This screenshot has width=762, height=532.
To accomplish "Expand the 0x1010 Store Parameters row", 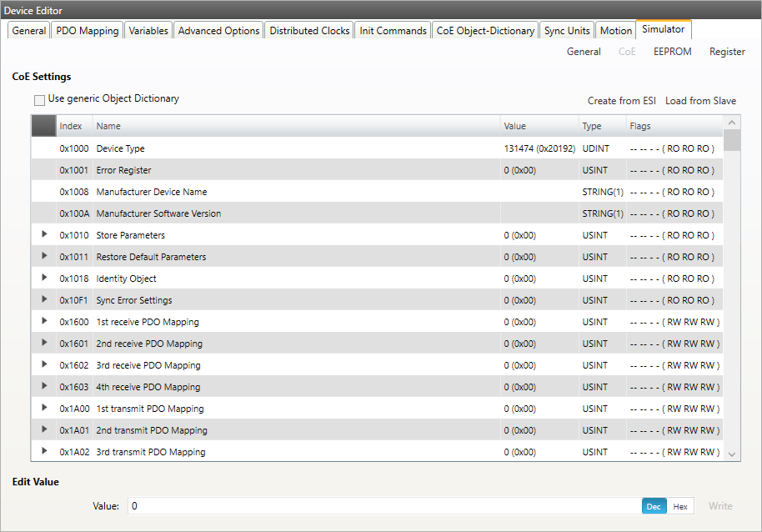I will 44,234.
